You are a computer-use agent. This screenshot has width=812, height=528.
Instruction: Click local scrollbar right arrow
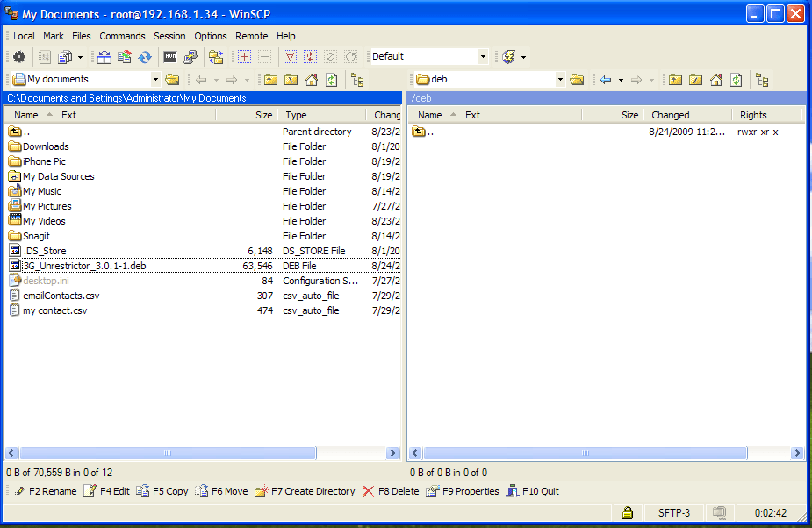(x=393, y=453)
